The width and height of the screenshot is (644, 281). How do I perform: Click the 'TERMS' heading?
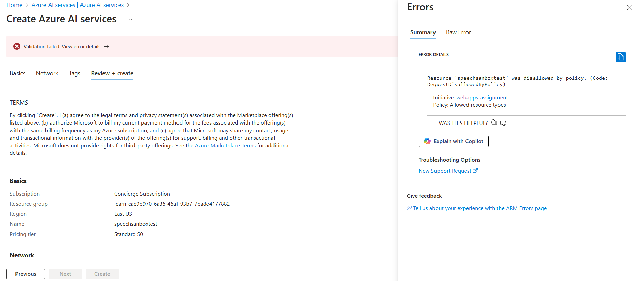pos(19,103)
